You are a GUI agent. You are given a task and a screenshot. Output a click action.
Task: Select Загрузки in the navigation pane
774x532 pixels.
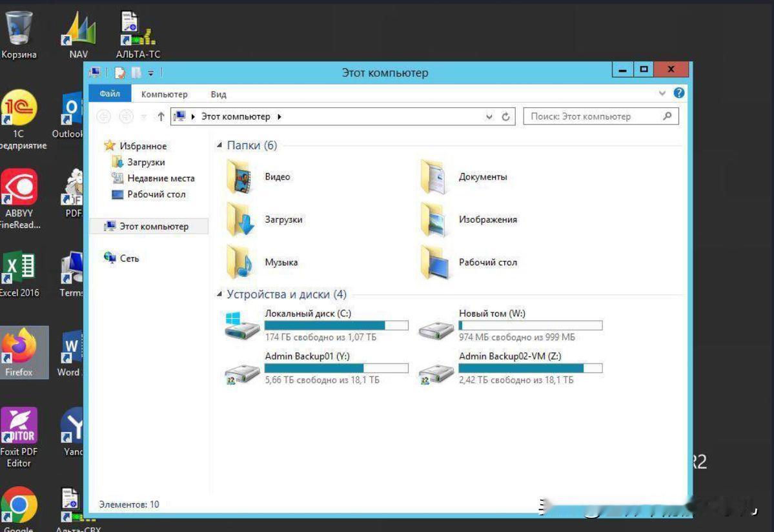pyautogui.click(x=139, y=162)
